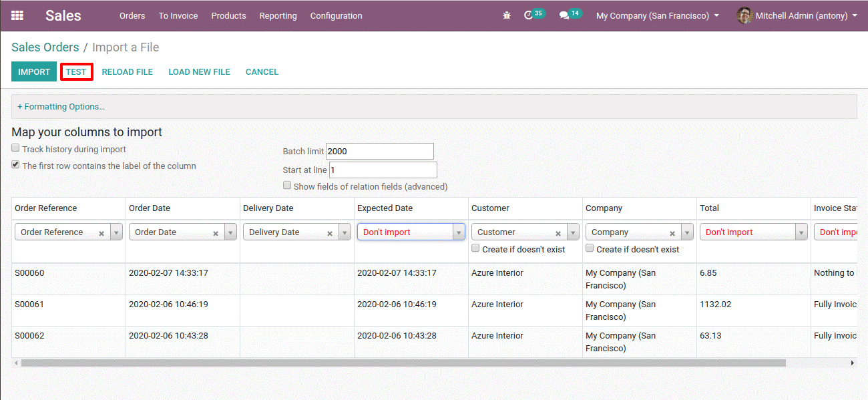The height and width of the screenshot is (400, 868).
Task: Open Invoice Status column mapping dropdown
Action: pyautogui.click(x=835, y=232)
